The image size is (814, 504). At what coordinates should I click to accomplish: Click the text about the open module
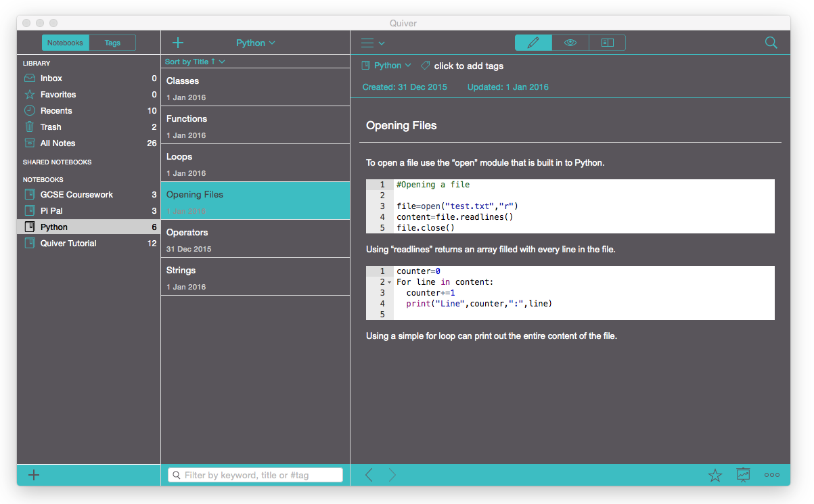485,163
